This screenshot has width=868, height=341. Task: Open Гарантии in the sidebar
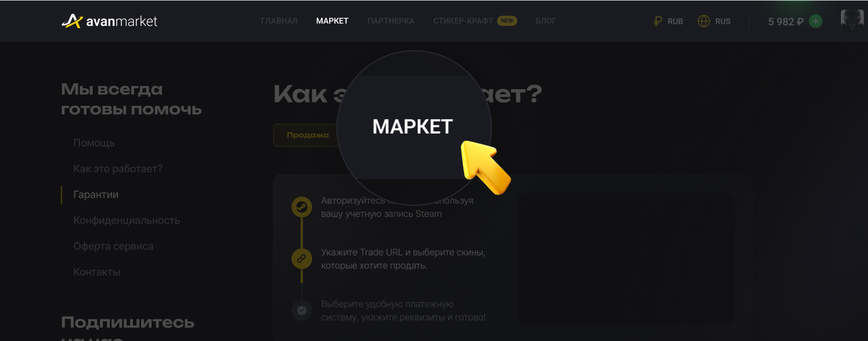click(96, 195)
